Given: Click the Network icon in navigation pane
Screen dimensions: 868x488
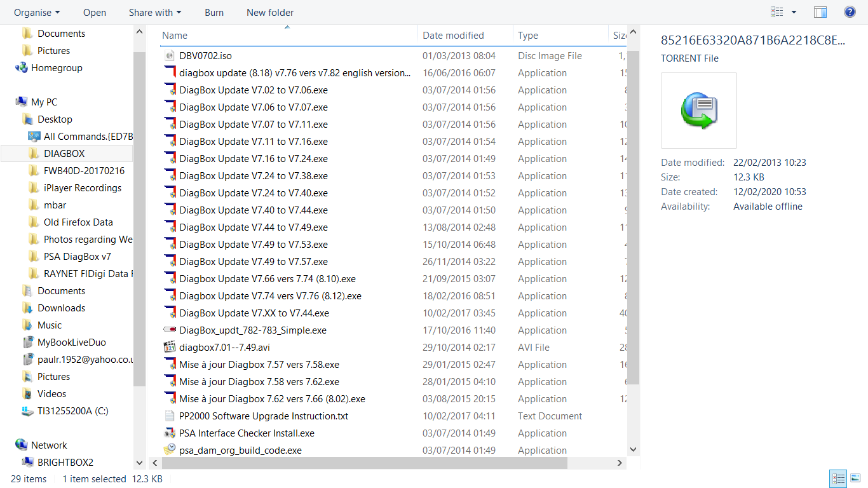Looking at the screenshot, I should pyautogui.click(x=22, y=445).
